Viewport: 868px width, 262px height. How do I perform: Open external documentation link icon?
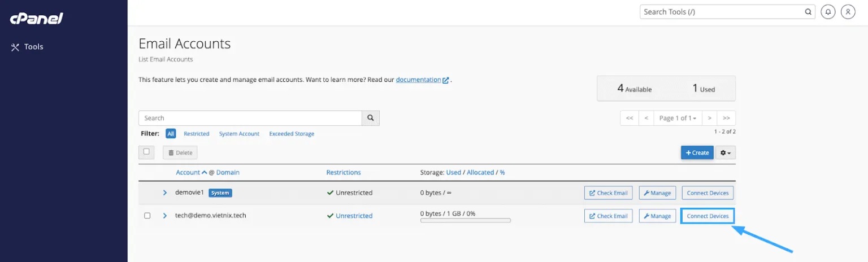(446, 80)
